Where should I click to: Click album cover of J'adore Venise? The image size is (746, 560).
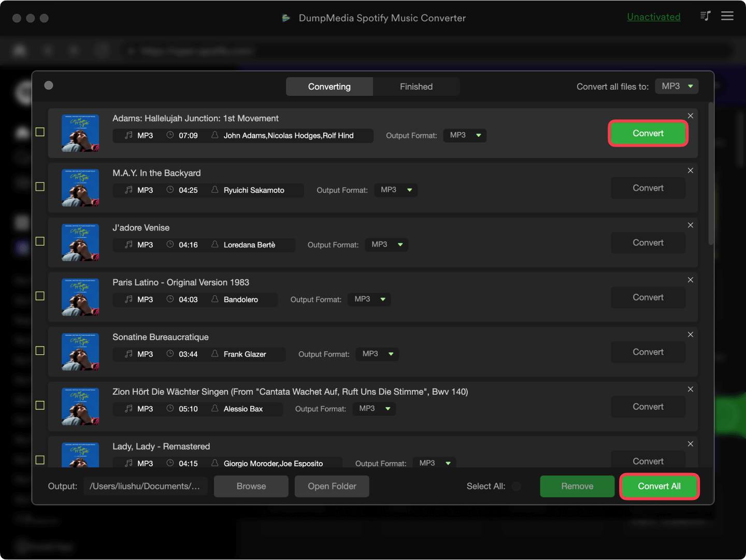click(80, 242)
